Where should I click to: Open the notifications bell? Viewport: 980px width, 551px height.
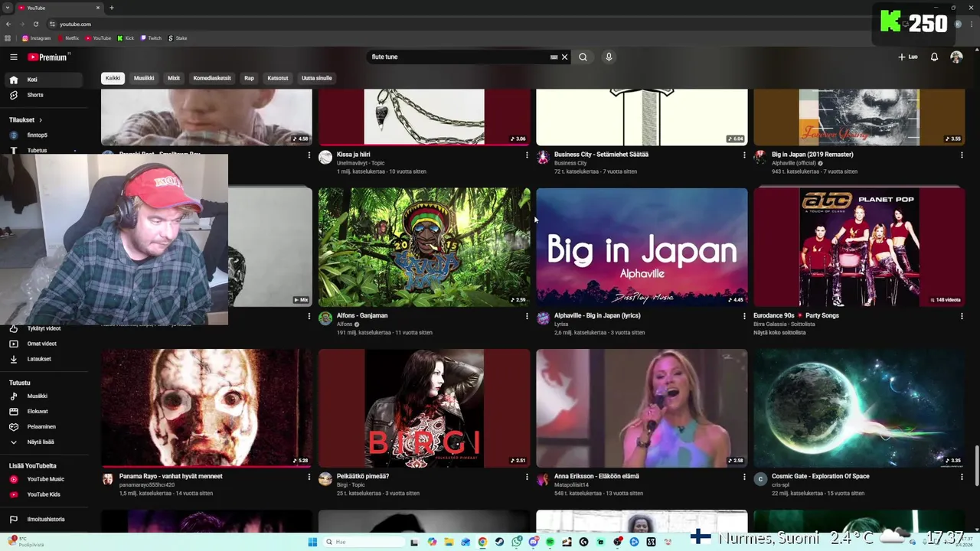tap(934, 57)
